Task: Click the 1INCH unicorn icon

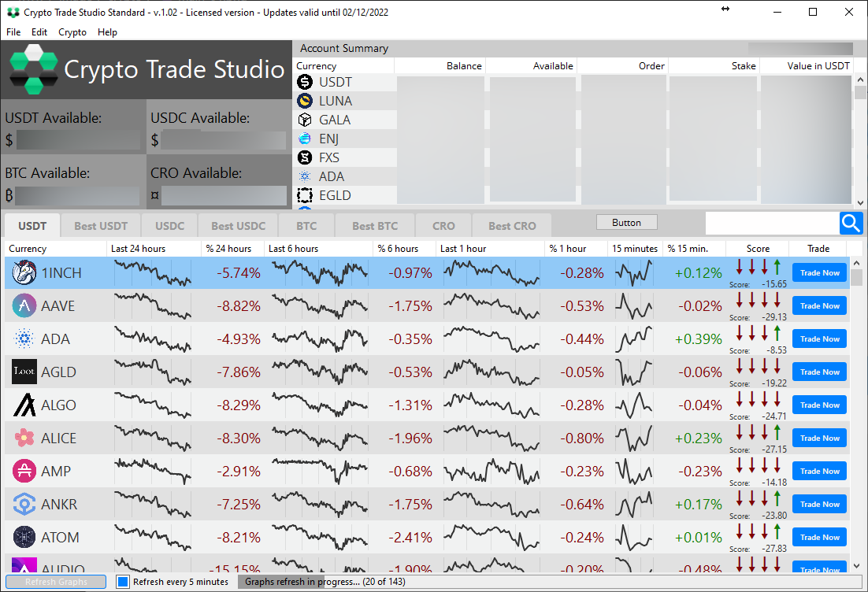Action: (24, 272)
